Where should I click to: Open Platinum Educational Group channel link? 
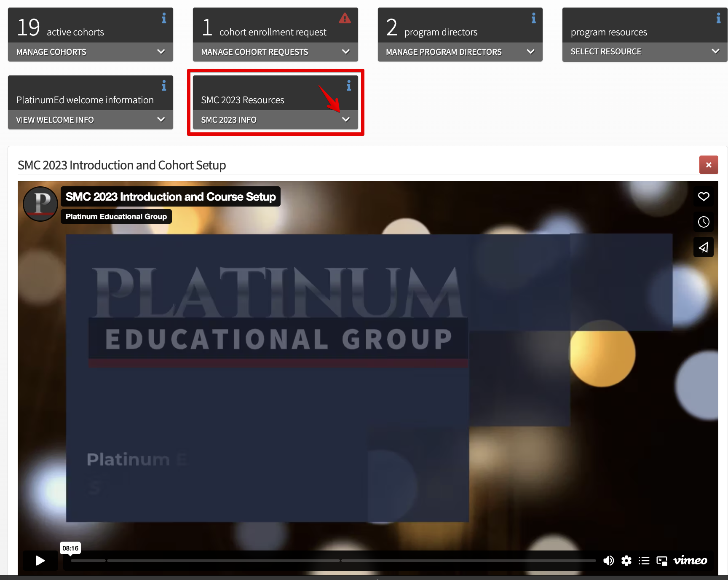pyautogui.click(x=116, y=217)
